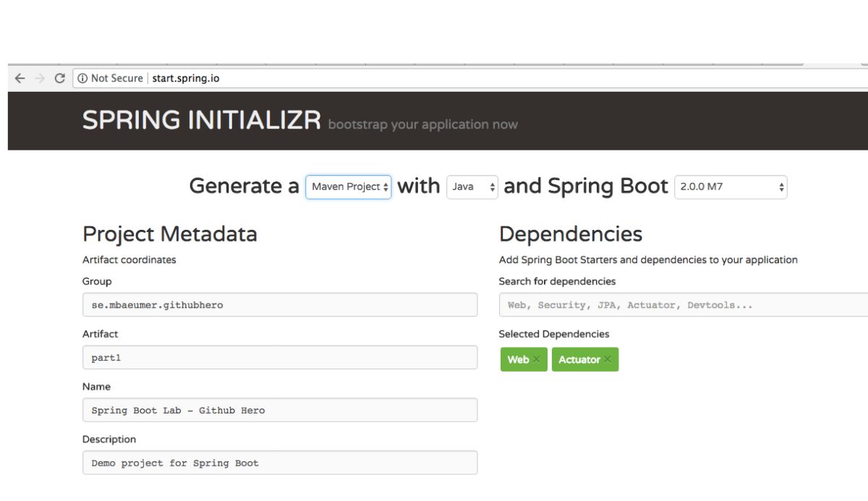The height and width of the screenshot is (501, 868).
Task: Click the Name field with Spring Boot Lab
Action: pyautogui.click(x=280, y=410)
